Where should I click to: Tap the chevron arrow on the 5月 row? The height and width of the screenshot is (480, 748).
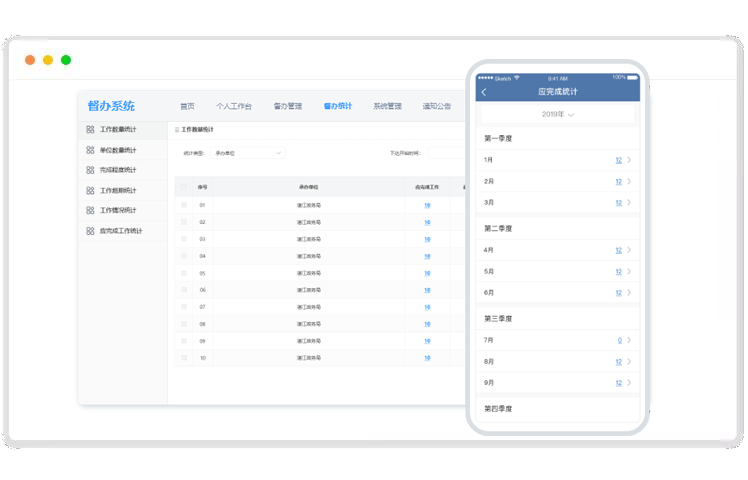[x=629, y=271]
